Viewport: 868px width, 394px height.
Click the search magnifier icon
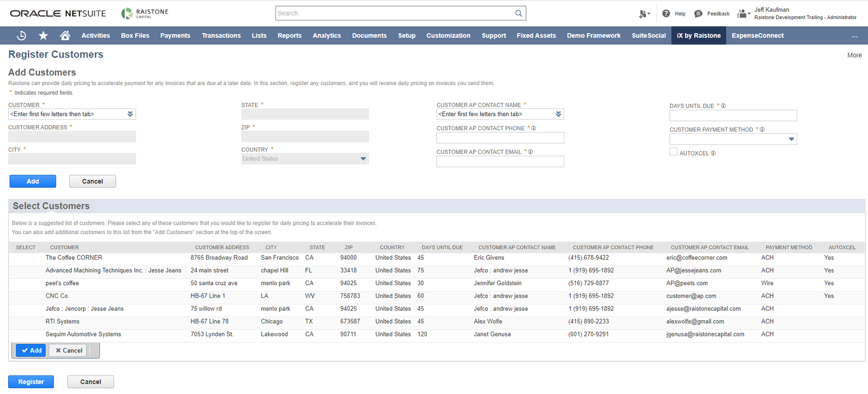519,13
